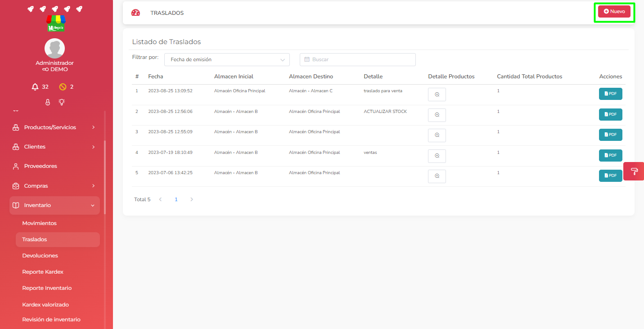Collapse the Inventario menu
This screenshot has height=329, width=644.
(x=54, y=205)
